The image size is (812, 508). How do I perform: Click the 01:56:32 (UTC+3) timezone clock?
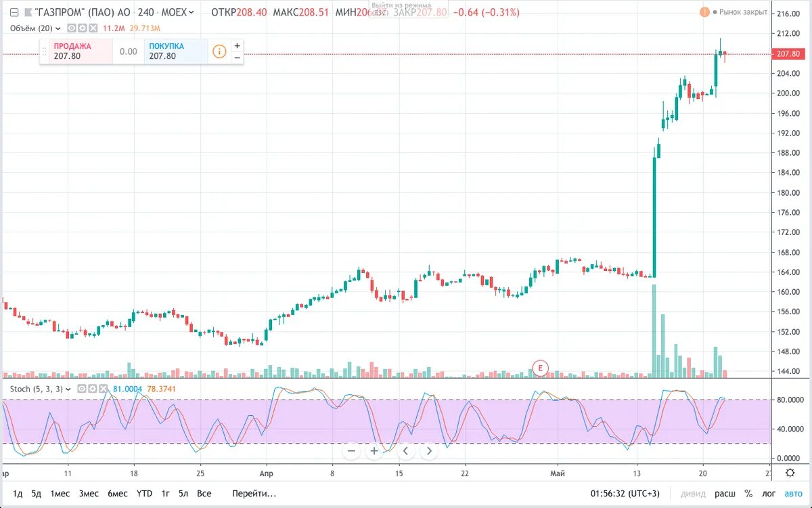(625, 494)
